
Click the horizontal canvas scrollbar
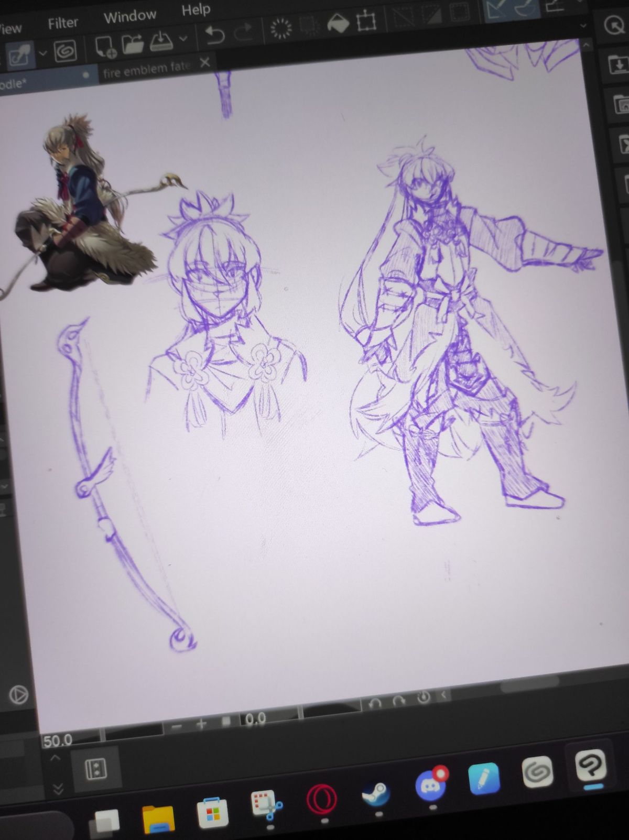point(530,684)
